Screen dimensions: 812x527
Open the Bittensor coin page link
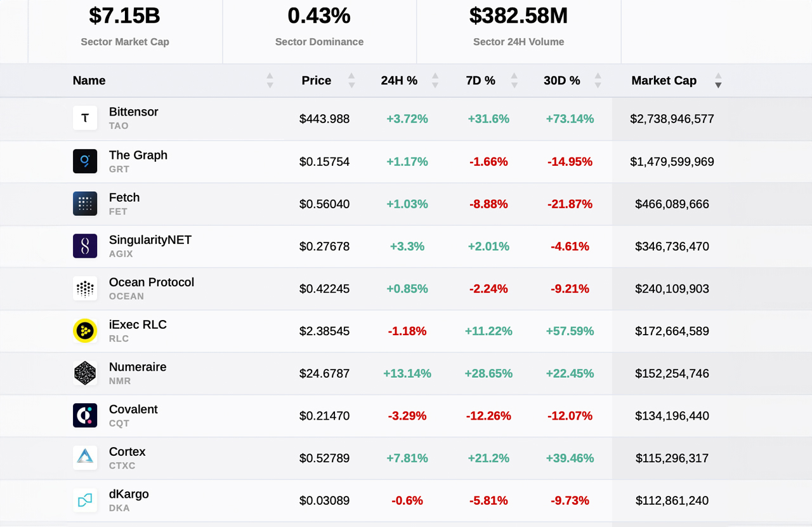click(x=133, y=112)
